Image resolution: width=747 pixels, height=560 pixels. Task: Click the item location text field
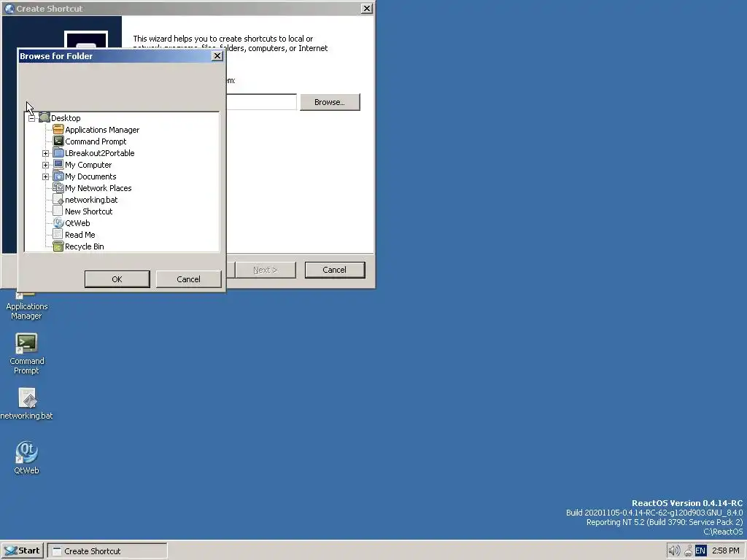[261, 102]
